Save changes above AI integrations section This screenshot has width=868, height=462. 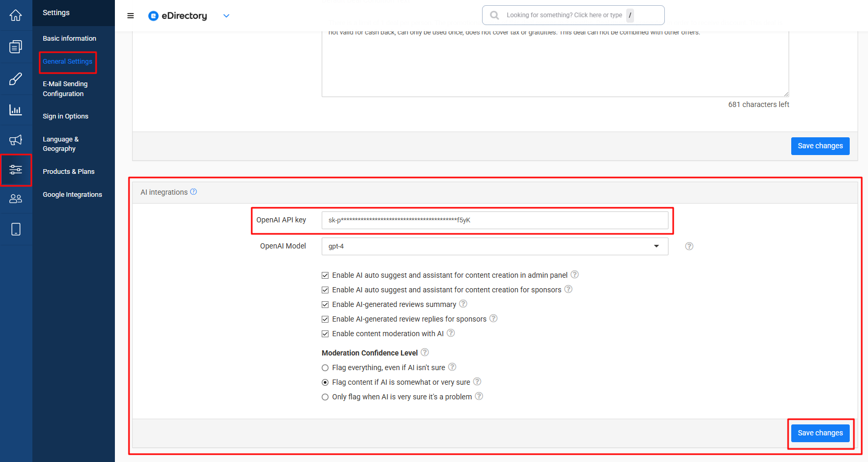point(820,146)
